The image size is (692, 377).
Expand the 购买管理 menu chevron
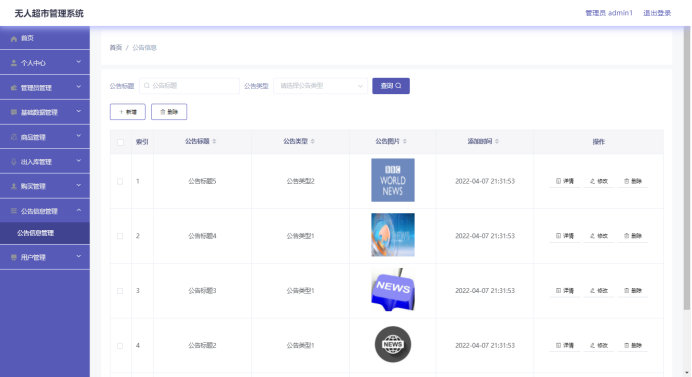[x=79, y=185]
